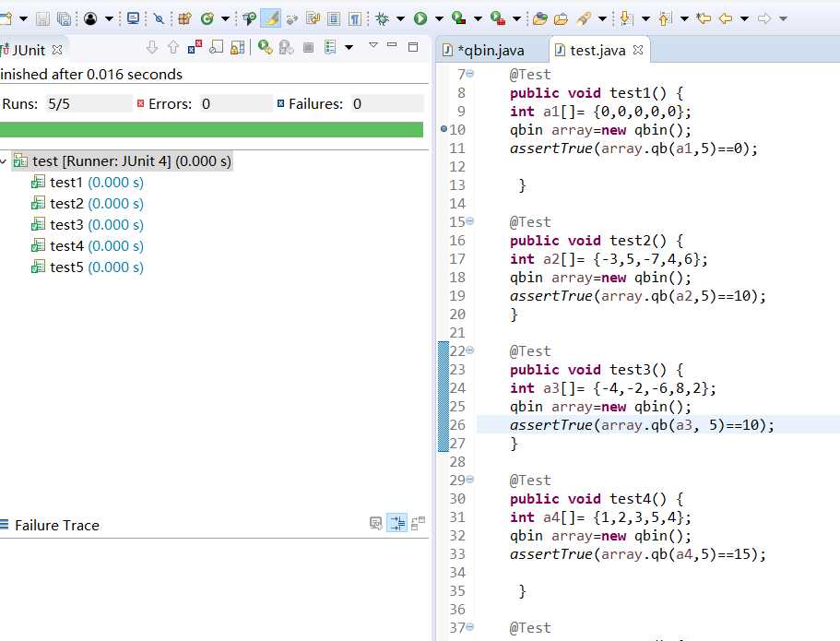Click the Compare Actual With Expected icon
Screen dimensions: 840x641
tap(419, 523)
